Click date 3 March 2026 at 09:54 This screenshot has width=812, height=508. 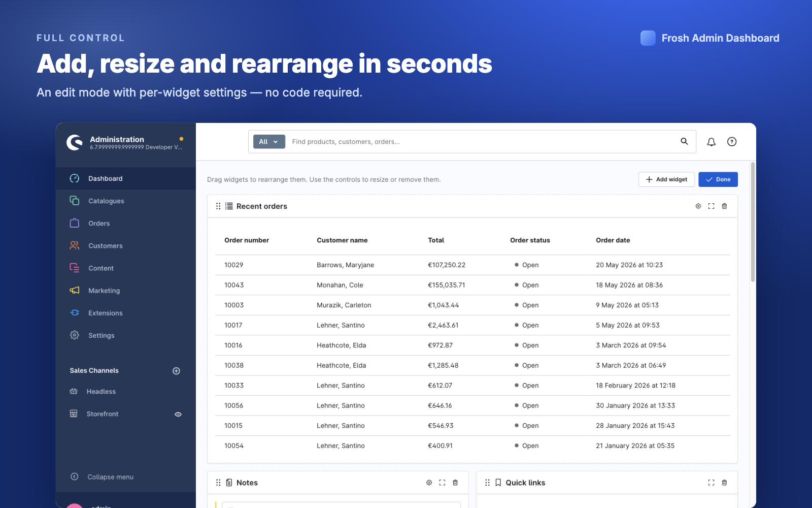click(x=631, y=345)
